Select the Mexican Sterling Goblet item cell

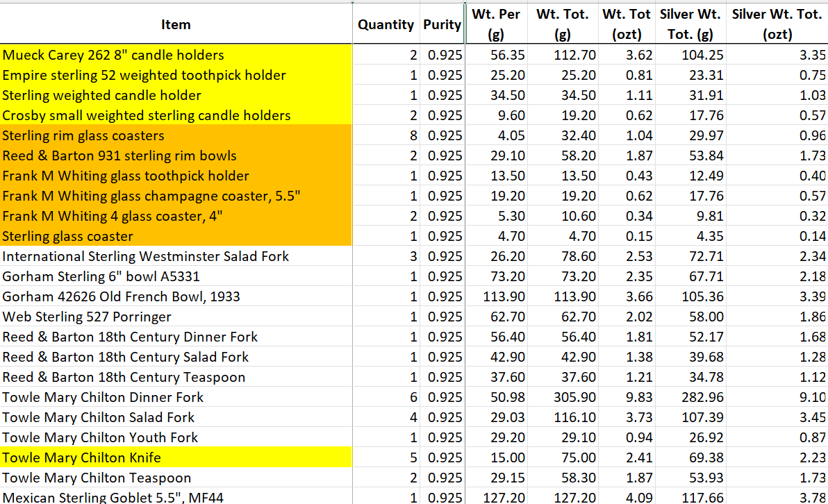coord(176,496)
